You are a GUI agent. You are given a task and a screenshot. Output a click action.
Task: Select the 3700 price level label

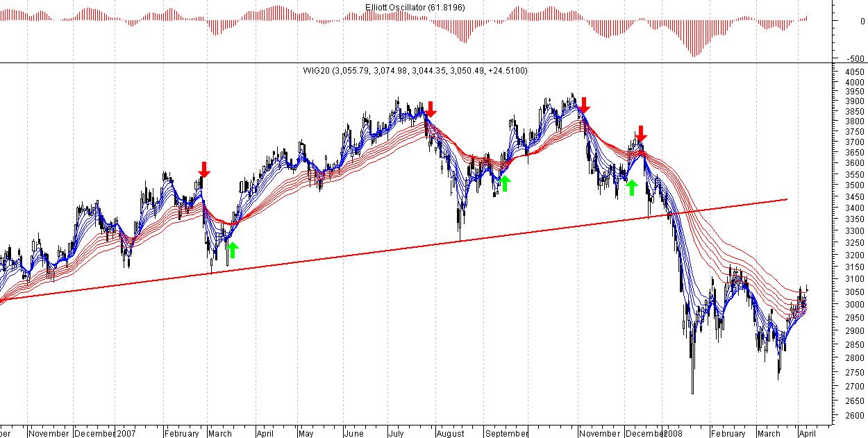[855, 143]
